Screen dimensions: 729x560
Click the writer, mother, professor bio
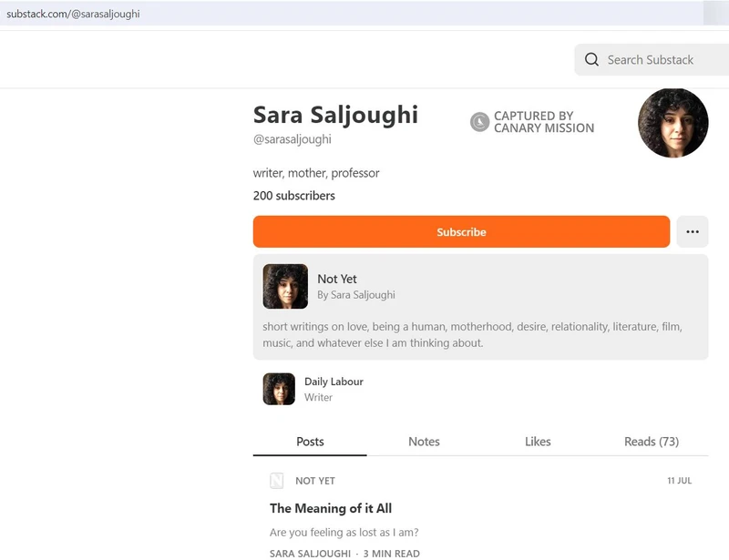point(316,173)
